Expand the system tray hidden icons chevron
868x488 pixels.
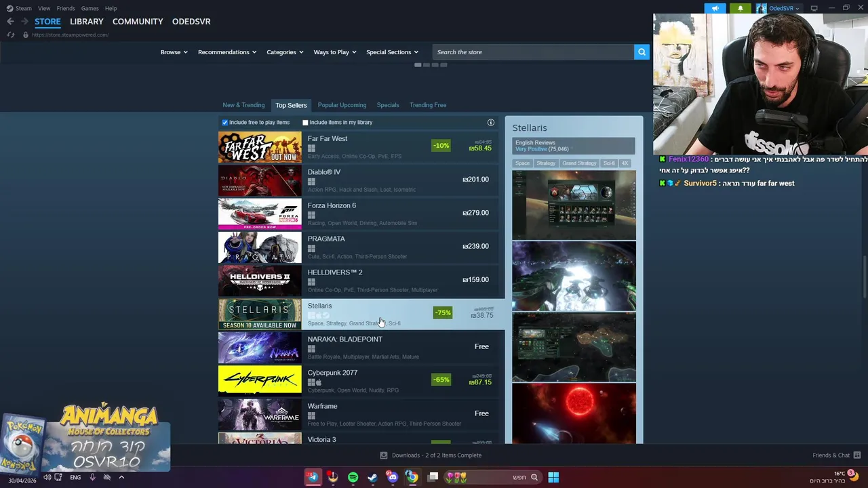pos(121,477)
